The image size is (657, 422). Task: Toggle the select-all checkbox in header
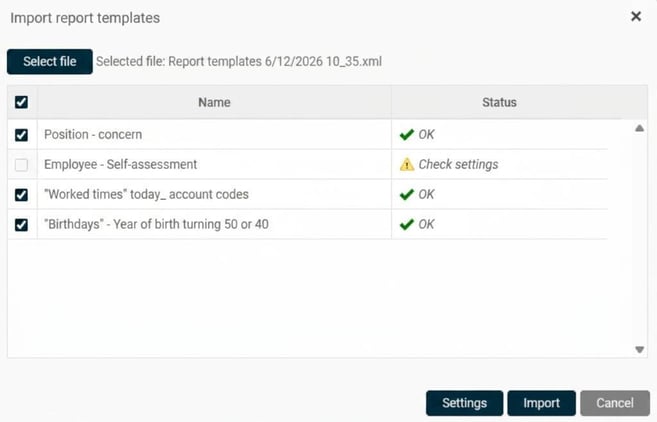21,102
